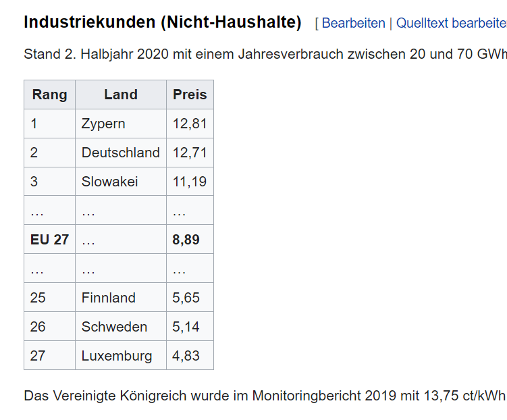Select the Deutschland cell in the table

pos(121,153)
